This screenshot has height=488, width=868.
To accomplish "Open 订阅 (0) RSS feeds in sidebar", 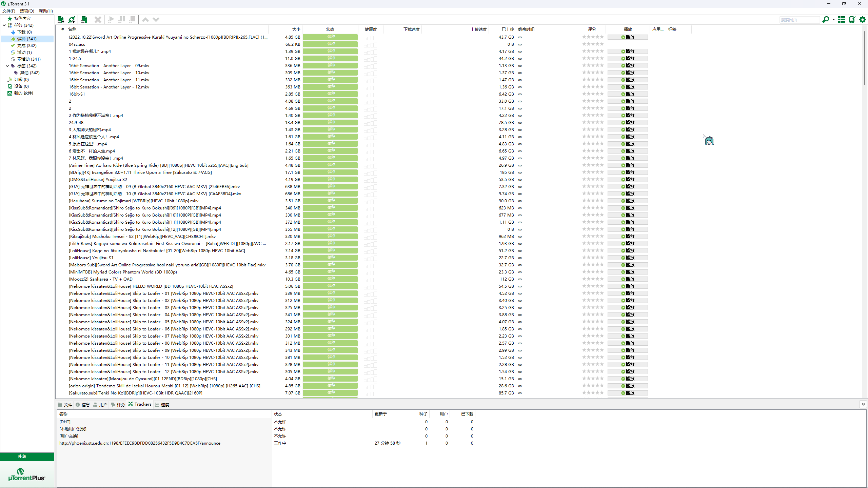I will (x=21, y=80).
